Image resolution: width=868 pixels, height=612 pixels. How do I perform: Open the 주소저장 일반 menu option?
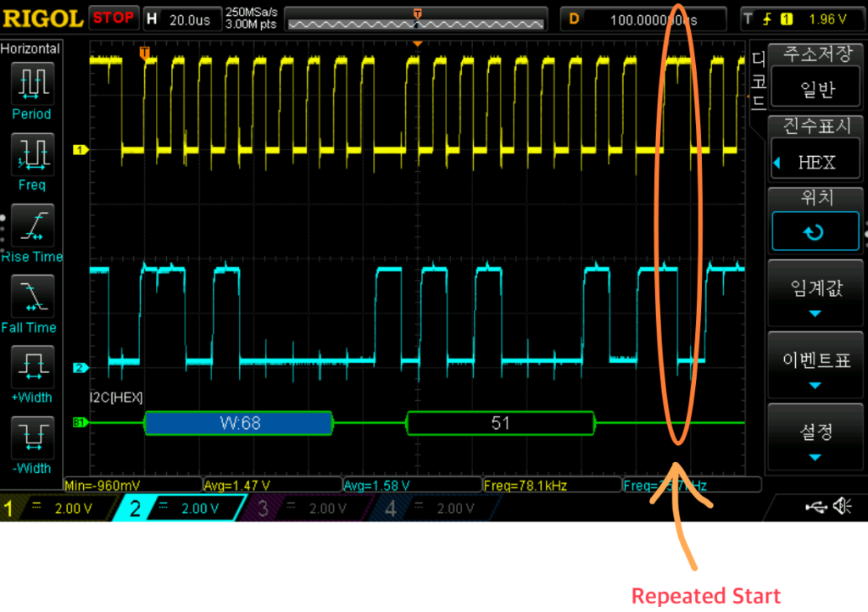tap(815, 87)
